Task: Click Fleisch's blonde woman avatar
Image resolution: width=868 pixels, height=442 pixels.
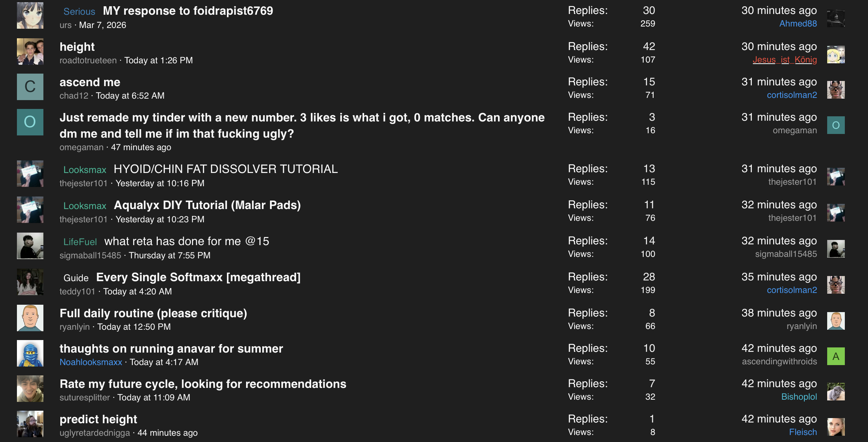Action: (x=836, y=427)
